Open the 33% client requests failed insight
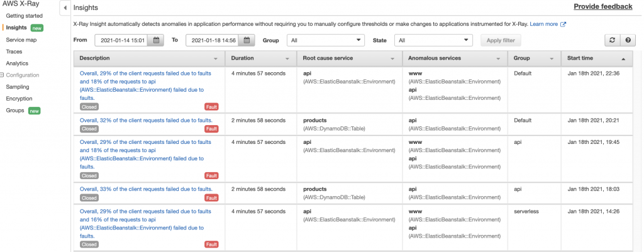 pyautogui.click(x=146, y=189)
